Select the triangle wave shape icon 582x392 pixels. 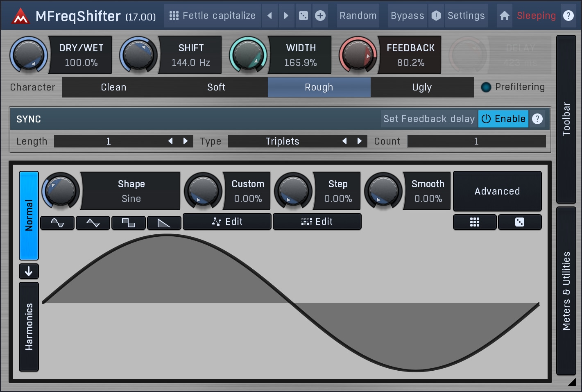(x=93, y=223)
